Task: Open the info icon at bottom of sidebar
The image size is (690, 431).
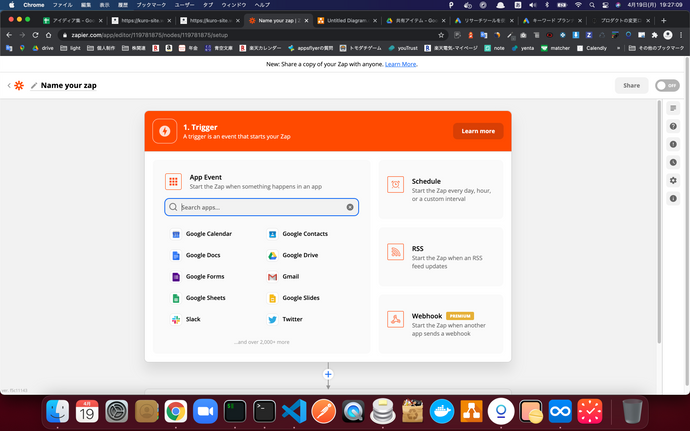Action: pos(673,199)
